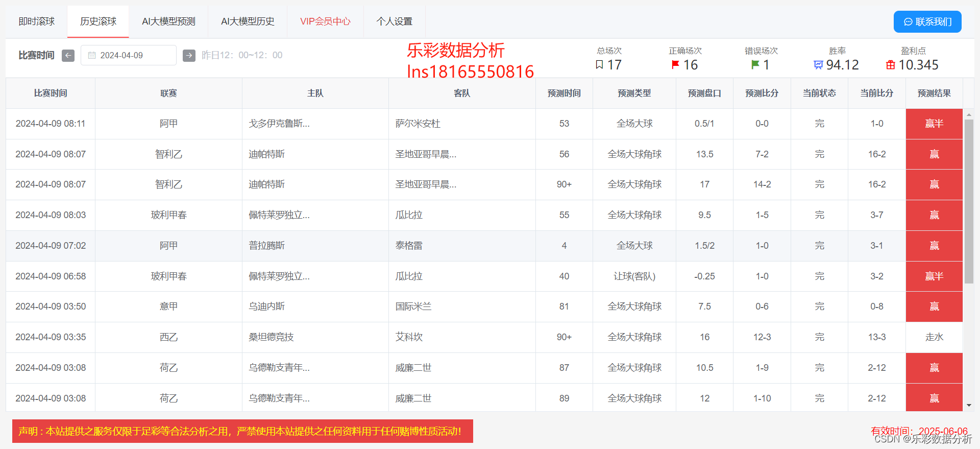
Task: Click 桑坦德竞技 home team cell
Action: (x=315, y=337)
